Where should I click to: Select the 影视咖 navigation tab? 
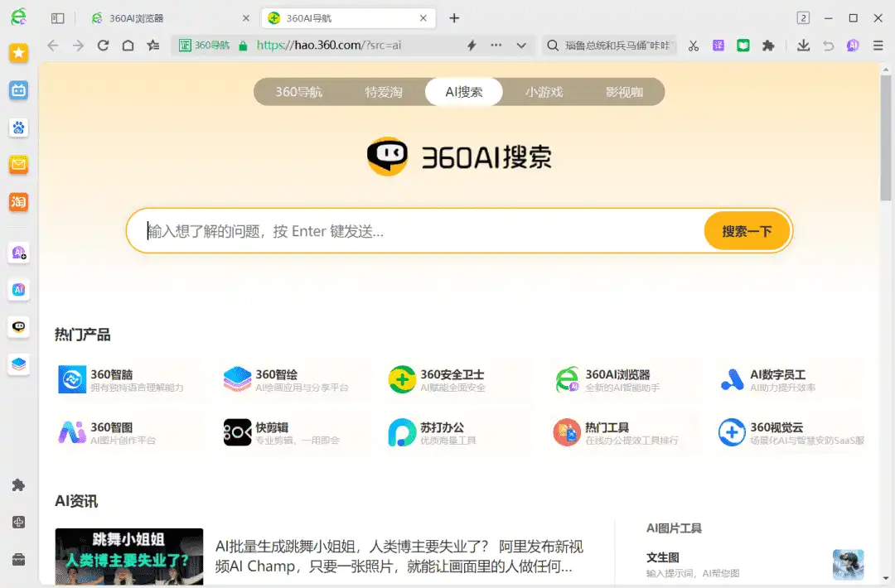625,92
